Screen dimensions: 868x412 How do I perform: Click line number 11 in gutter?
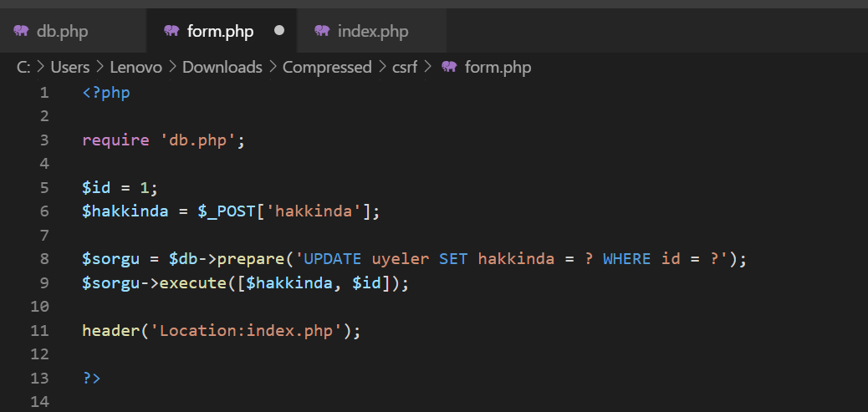[x=39, y=331]
